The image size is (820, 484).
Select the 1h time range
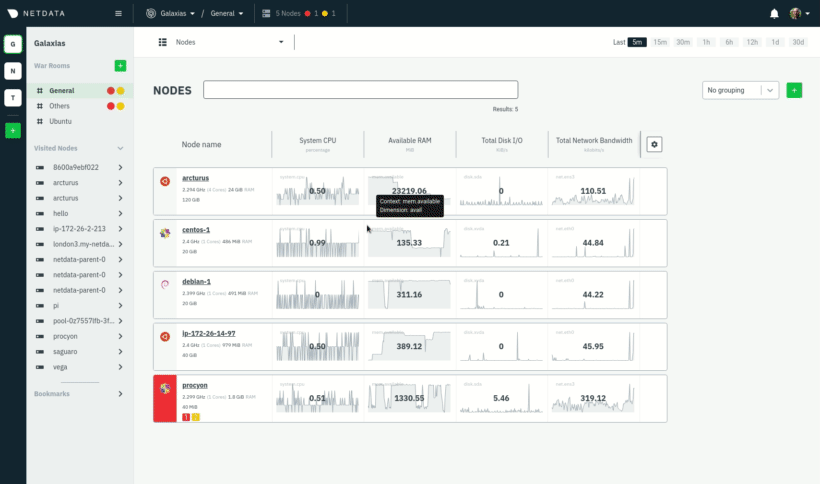pos(706,42)
